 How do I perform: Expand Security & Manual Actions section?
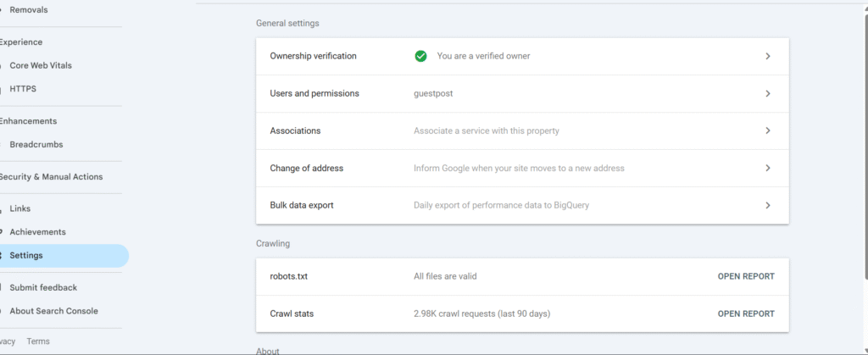[51, 177]
